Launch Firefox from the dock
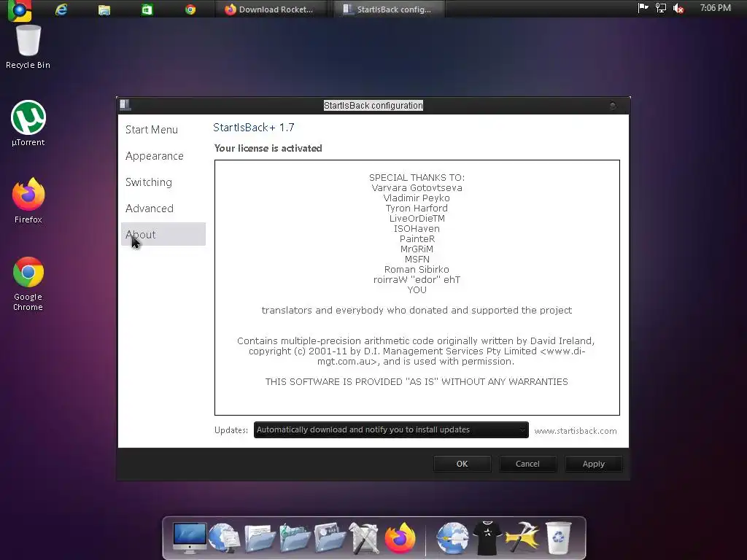This screenshot has width=747, height=560. tap(400, 538)
